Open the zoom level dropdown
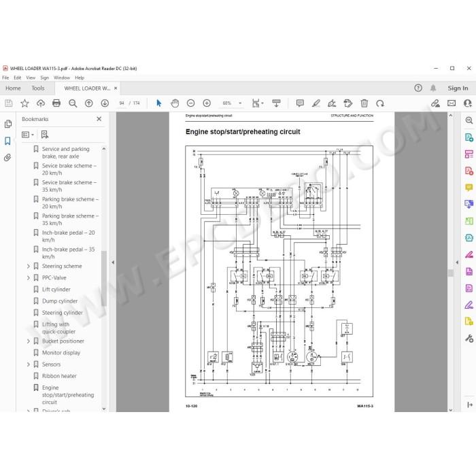This screenshot has height=476, width=476. pos(240,103)
